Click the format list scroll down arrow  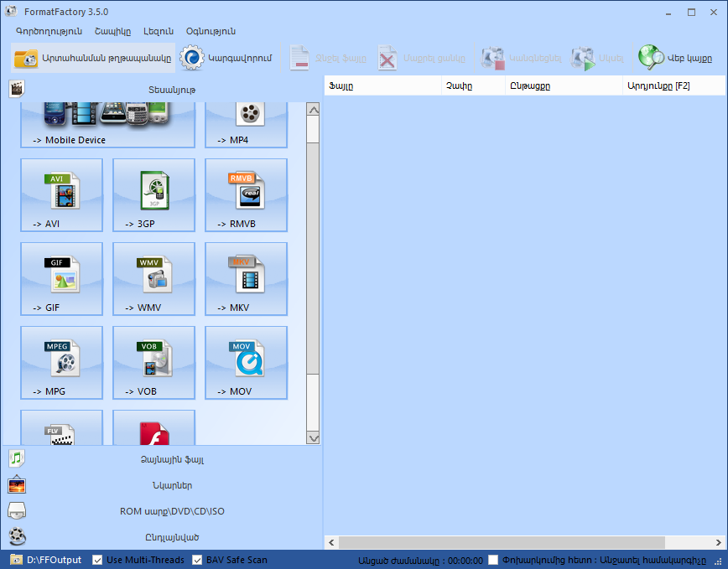click(314, 437)
